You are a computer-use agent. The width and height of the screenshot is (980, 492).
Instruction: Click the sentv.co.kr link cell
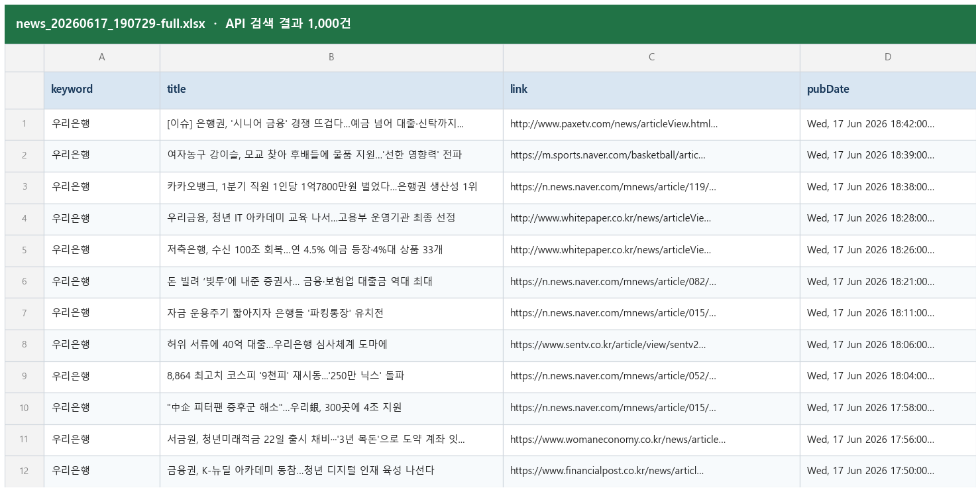pyautogui.click(x=651, y=345)
